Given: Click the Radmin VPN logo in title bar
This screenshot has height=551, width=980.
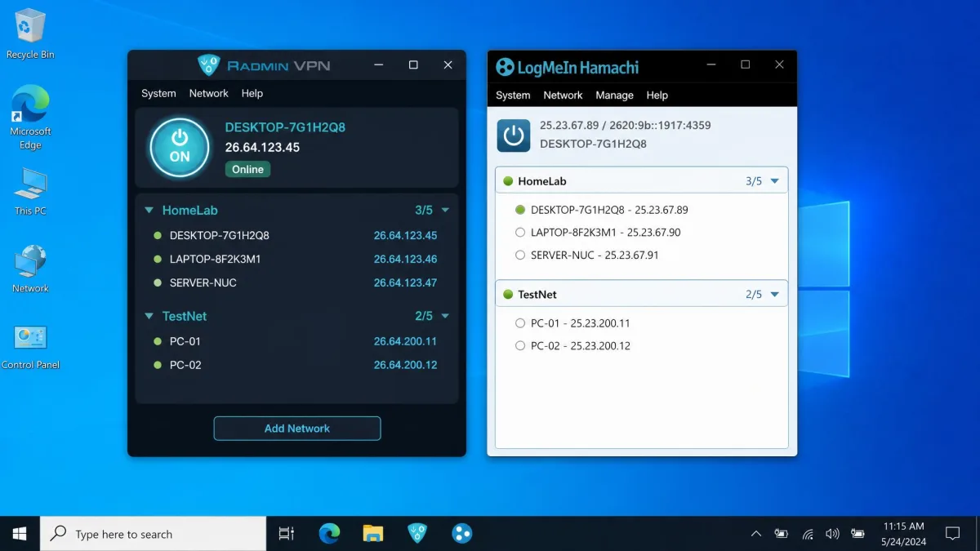Looking at the screenshot, I should click(210, 65).
